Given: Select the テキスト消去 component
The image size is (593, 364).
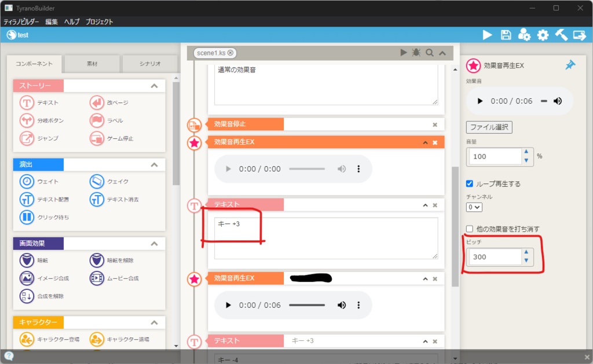Looking at the screenshot, I should (114, 199).
